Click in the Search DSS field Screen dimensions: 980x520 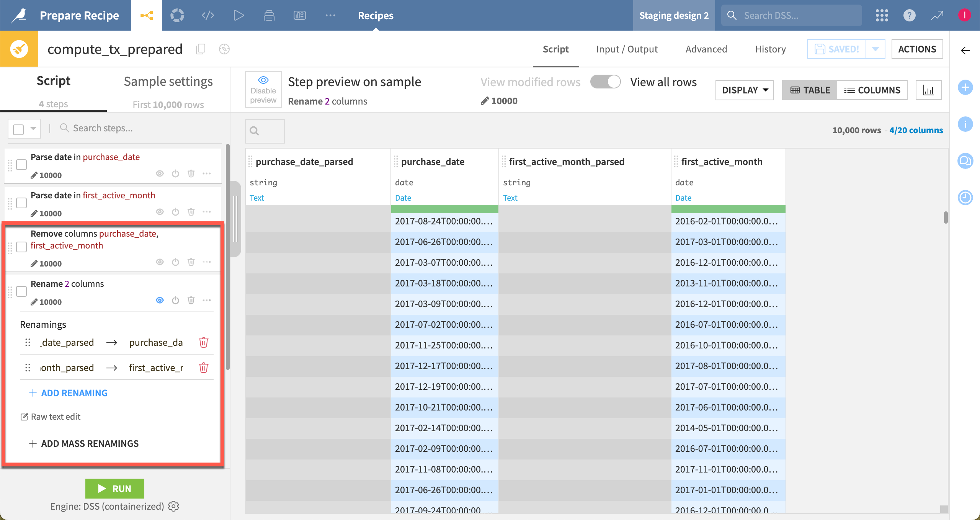(x=791, y=15)
